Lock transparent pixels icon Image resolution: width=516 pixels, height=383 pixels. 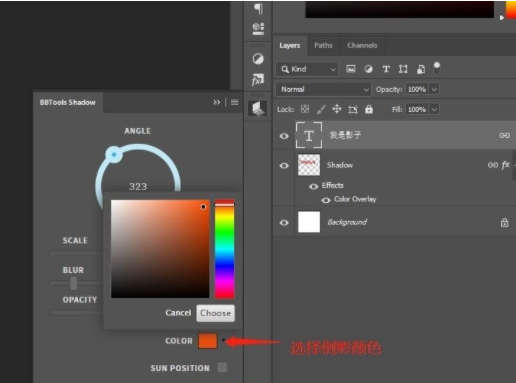[305, 109]
